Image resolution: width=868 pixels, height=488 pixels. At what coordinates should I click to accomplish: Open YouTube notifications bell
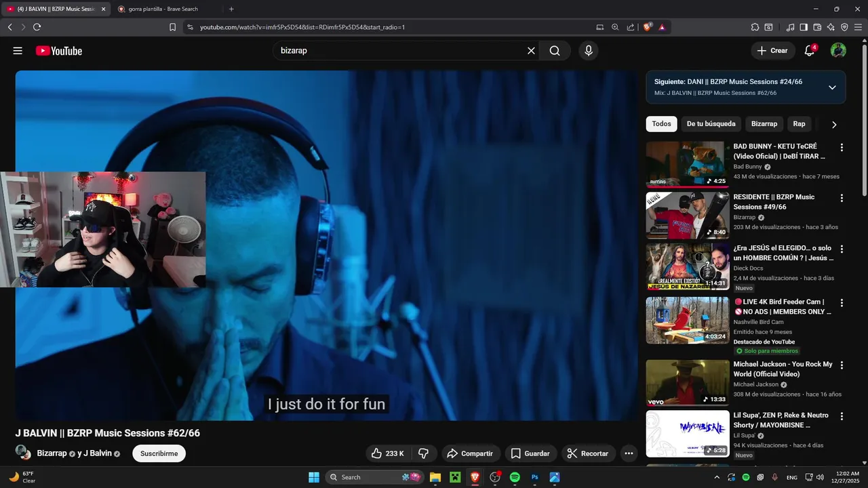click(x=810, y=51)
